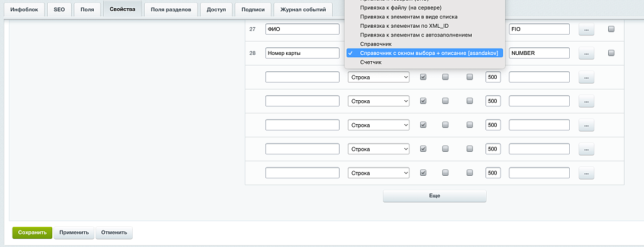This screenshot has height=247, width=644.
Task: Tick the delete checkbox in the FIO row
Action: click(x=611, y=29)
